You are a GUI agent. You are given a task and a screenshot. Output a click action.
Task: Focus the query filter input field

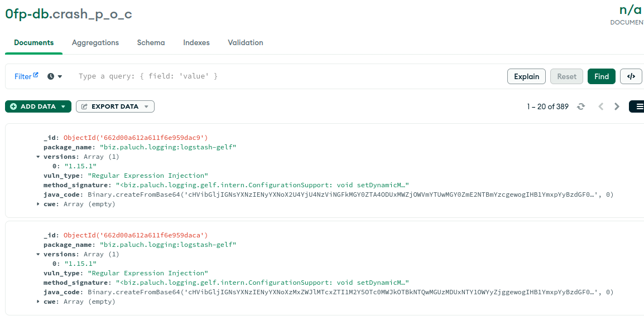tap(287, 76)
